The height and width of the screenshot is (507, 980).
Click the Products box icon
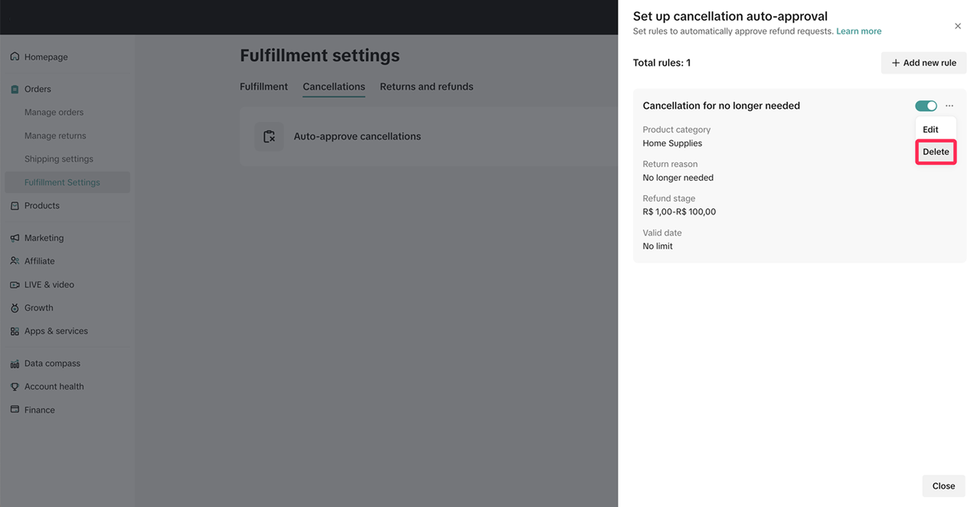coord(15,206)
